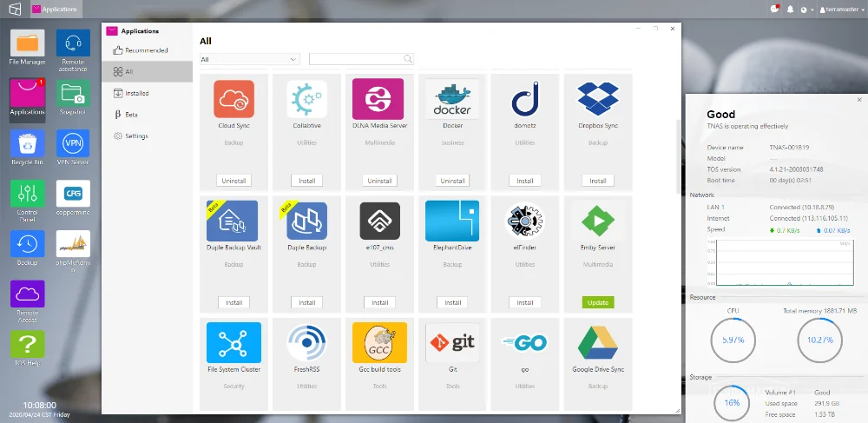Open the TOS Help desktop icon
The image size is (868, 423).
pyautogui.click(x=27, y=344)
